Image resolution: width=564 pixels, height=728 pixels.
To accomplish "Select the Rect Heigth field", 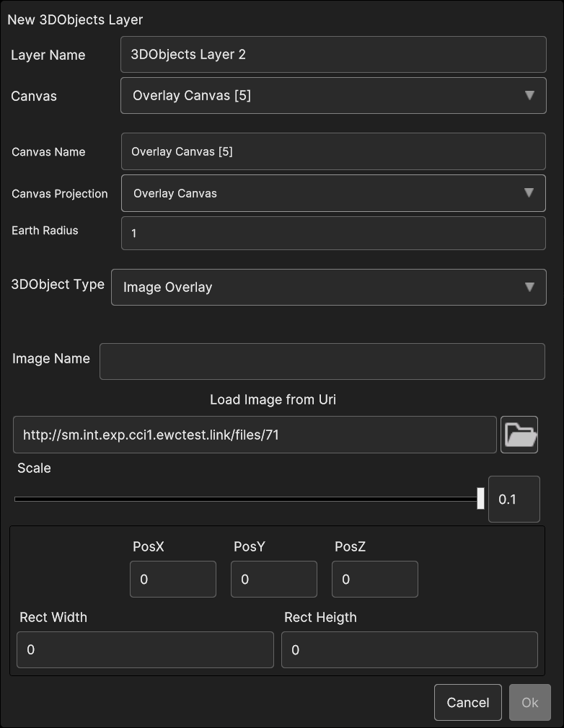I will [409, 649].
